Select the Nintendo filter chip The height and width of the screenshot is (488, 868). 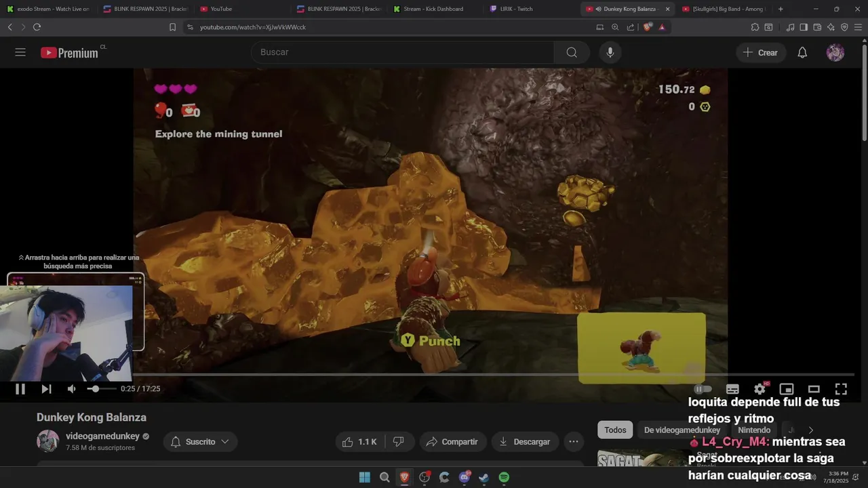point(754,430)
